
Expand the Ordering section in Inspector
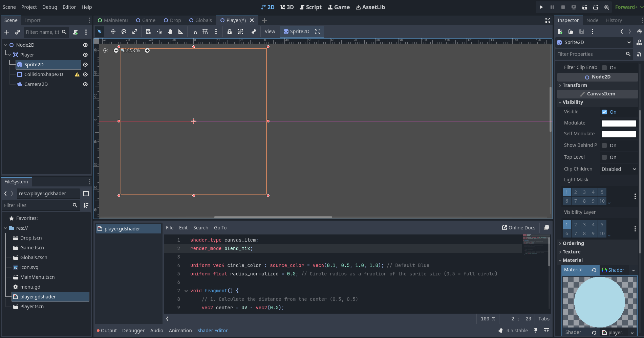pyautogui.click(x=573, y=243)
